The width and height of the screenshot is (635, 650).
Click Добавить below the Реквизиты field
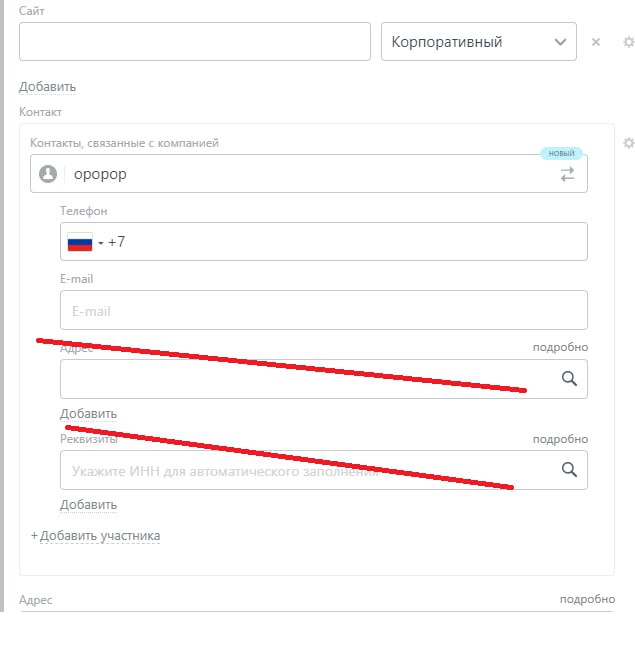pos(88,505)
